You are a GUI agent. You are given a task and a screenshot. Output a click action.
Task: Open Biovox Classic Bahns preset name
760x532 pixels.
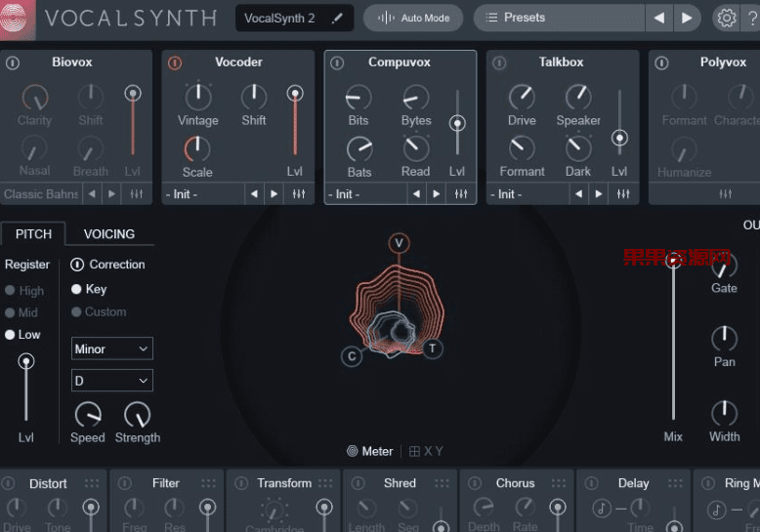tap(41, 194)
